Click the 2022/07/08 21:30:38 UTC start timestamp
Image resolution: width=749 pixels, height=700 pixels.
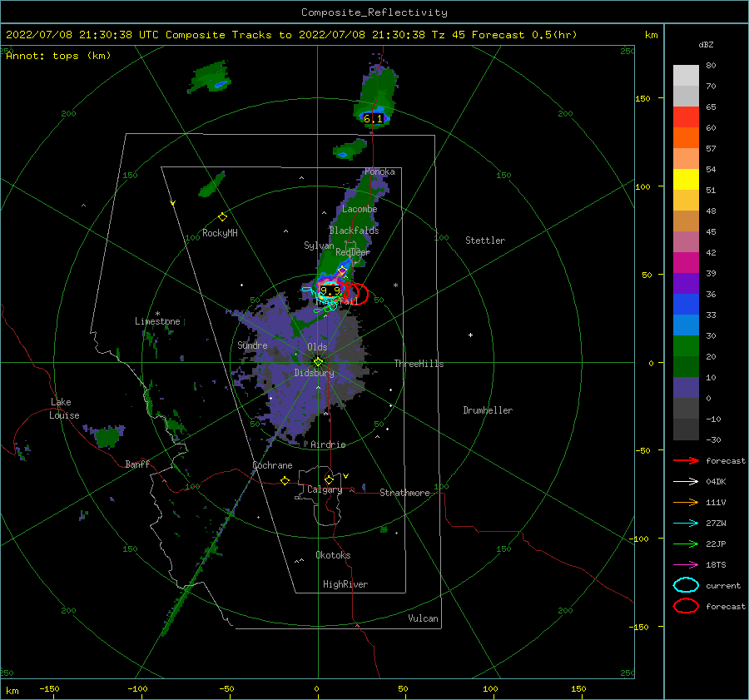(x=82, y=35)
